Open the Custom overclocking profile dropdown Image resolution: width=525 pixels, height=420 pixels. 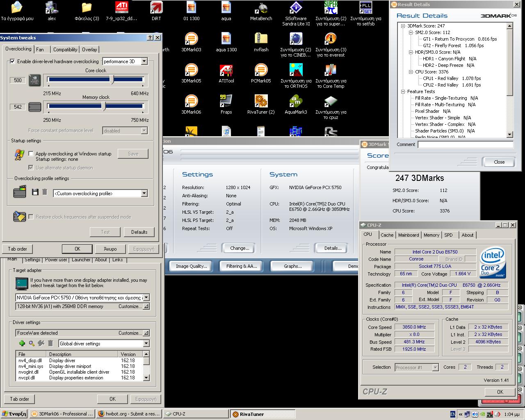click(144, 194)
